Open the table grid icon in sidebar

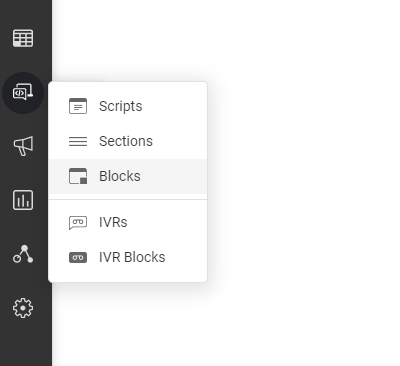point(23,38)
